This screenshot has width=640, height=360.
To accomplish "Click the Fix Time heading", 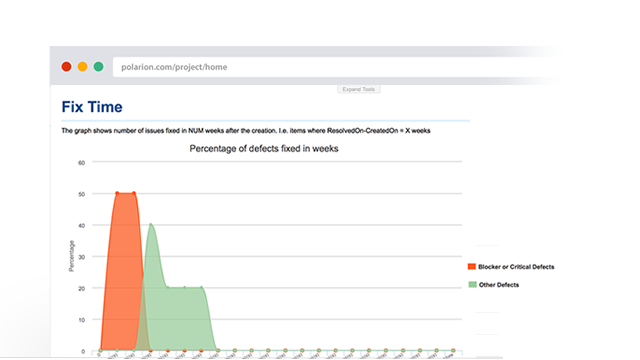I will coord(92,107).
